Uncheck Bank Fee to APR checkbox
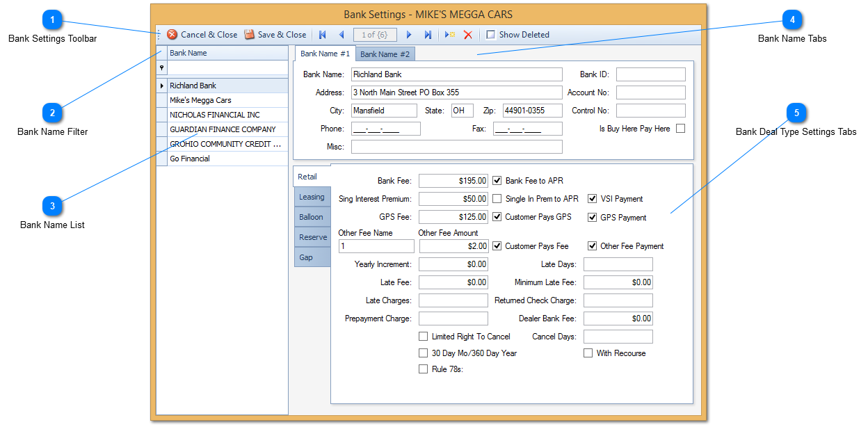 point(497,181)
